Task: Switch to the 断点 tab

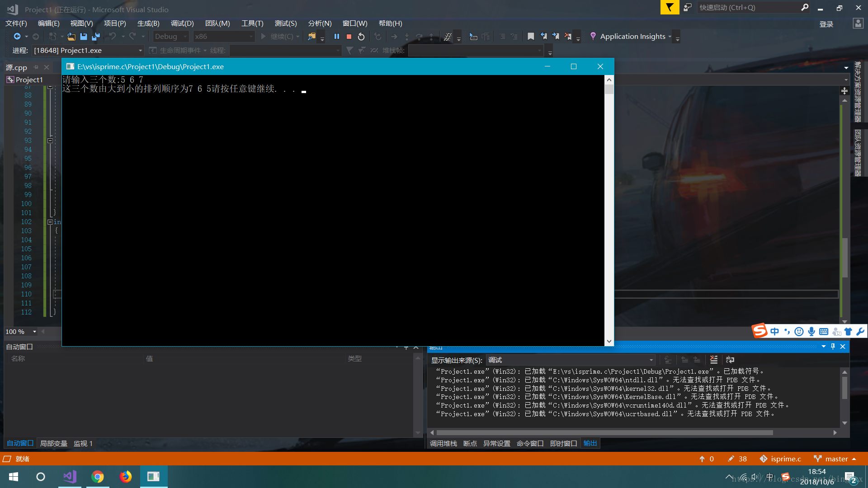Action: (470, 443)
